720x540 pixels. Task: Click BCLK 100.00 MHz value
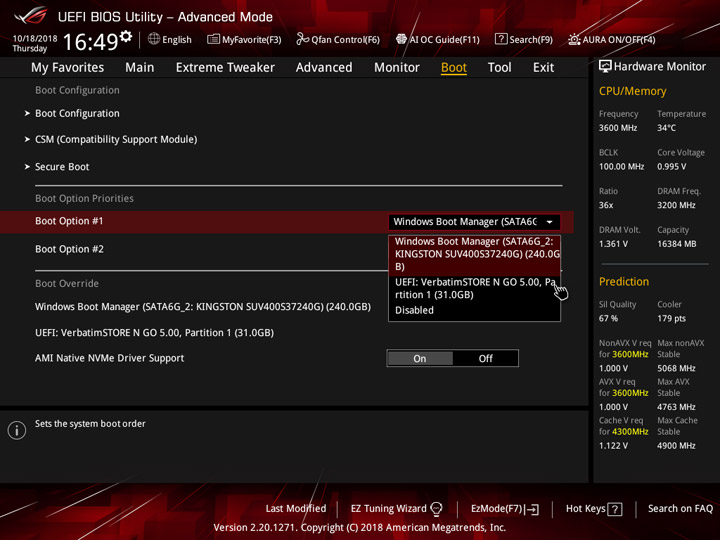621,167
